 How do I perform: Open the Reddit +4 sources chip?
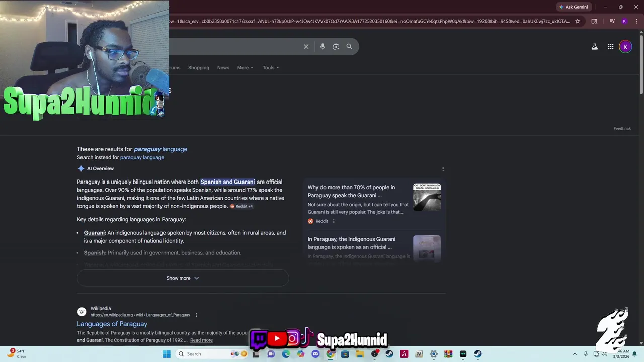[242, 206]
